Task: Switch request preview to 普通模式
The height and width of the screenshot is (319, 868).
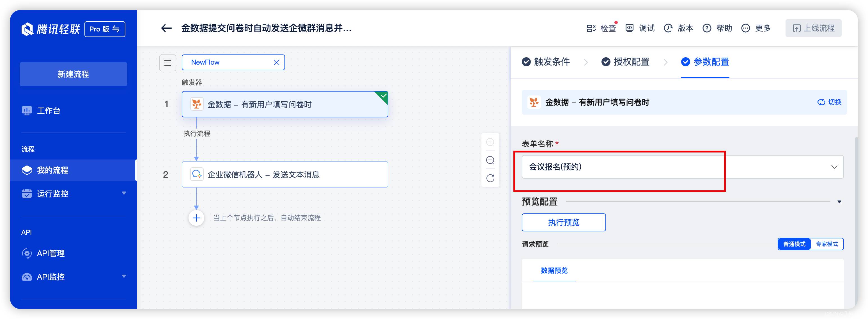Action: point(794,244)
